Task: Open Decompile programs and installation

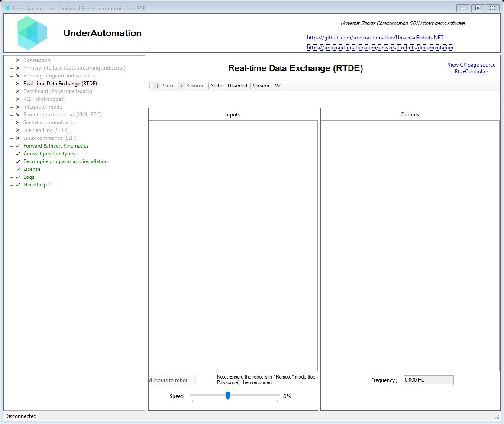Action: coord(65,161)
